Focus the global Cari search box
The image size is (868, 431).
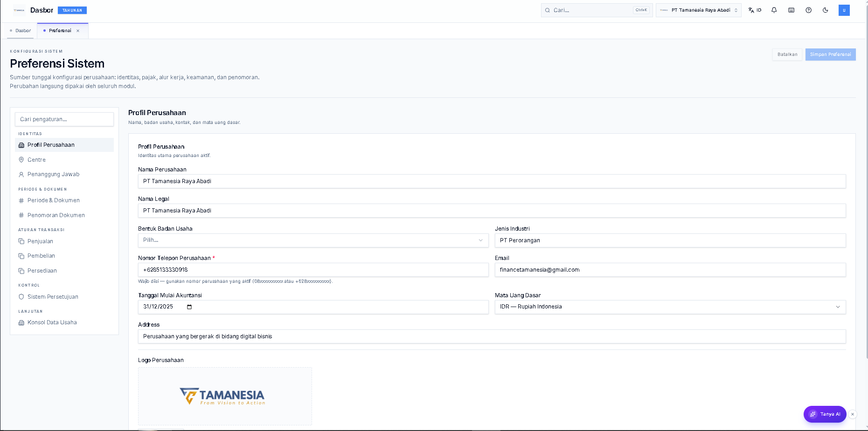click(597, 10)
